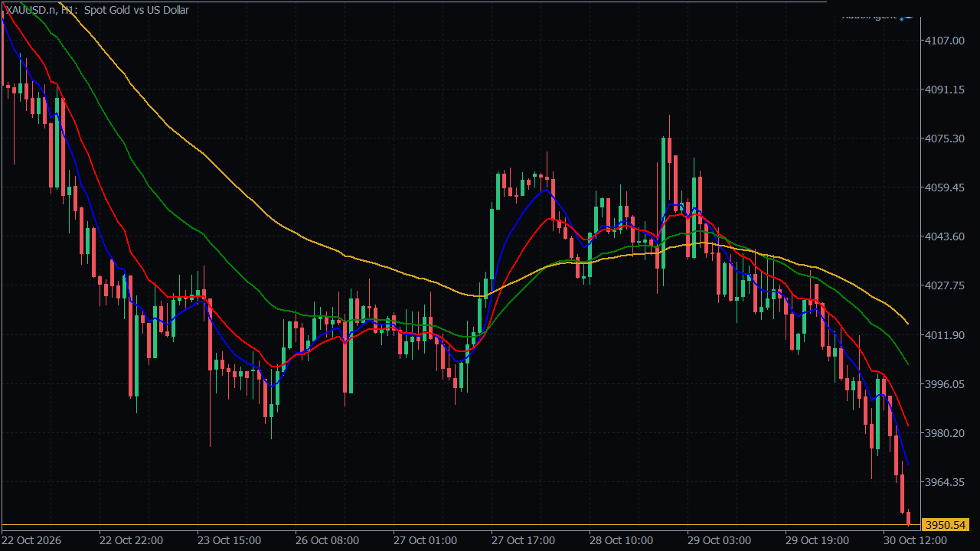This screenshot has width=980, height=551.
Task: Click the 23 Oct 15:00 time label
Action: click(x=229, y=540)
